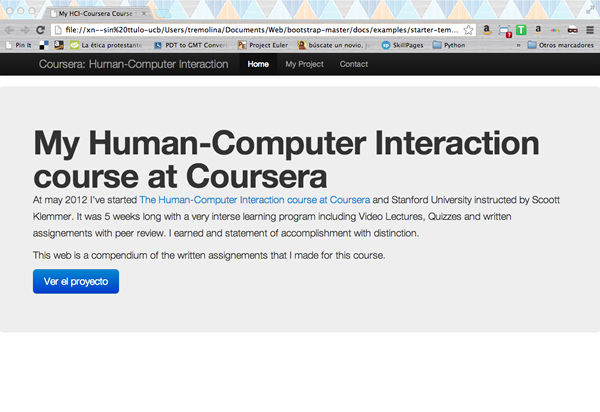Reload the page with the refresh icon
Image resolution: width=600 pixels, height=412 pixels.
pyautogui.click(x=40, y=30)
